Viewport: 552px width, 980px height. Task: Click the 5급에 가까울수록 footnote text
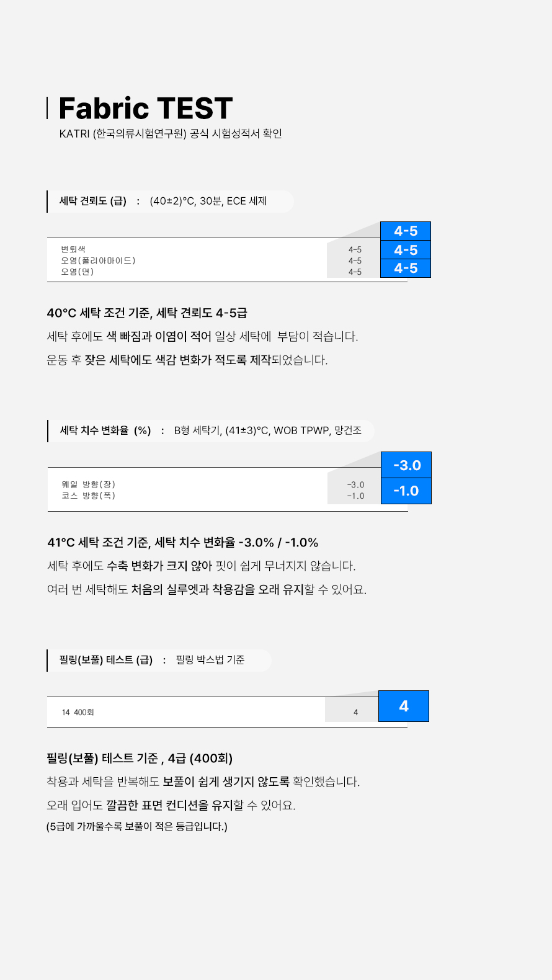point(137,826)
